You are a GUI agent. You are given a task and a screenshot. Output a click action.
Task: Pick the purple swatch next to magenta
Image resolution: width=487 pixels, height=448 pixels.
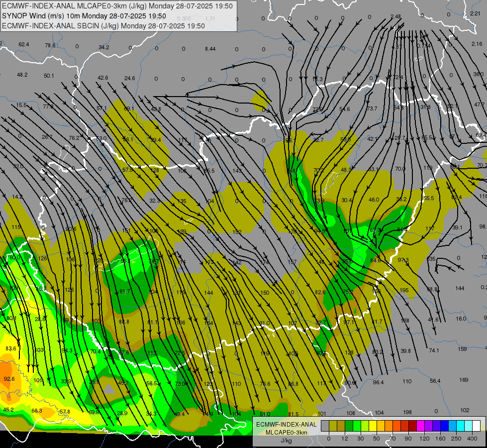coord(429,426)
